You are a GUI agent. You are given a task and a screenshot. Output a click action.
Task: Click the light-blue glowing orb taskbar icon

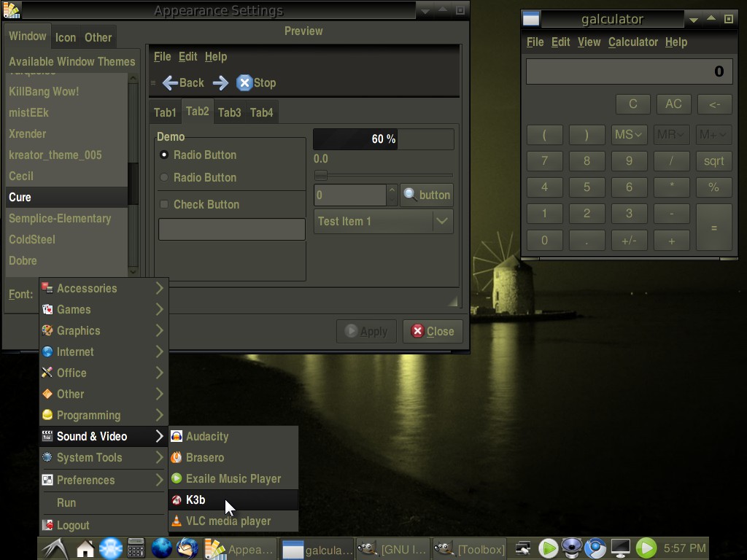[x=111, y=548]
